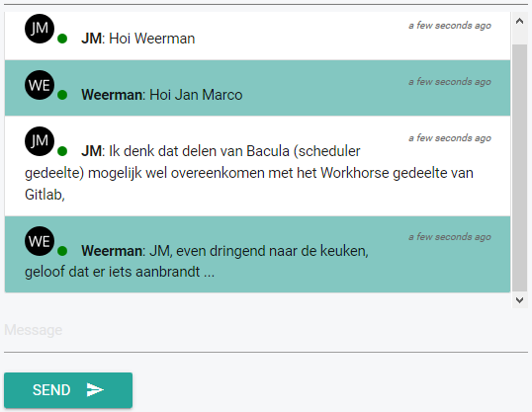This screenshot has width=532, height=412.
Task: Click the SEND button text
Action: point(51,390)
